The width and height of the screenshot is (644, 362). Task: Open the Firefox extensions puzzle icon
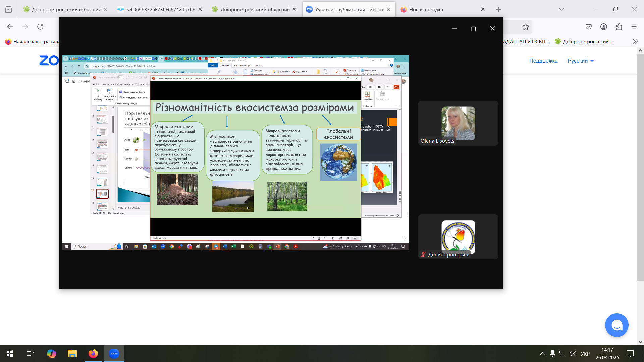point(619,27)
